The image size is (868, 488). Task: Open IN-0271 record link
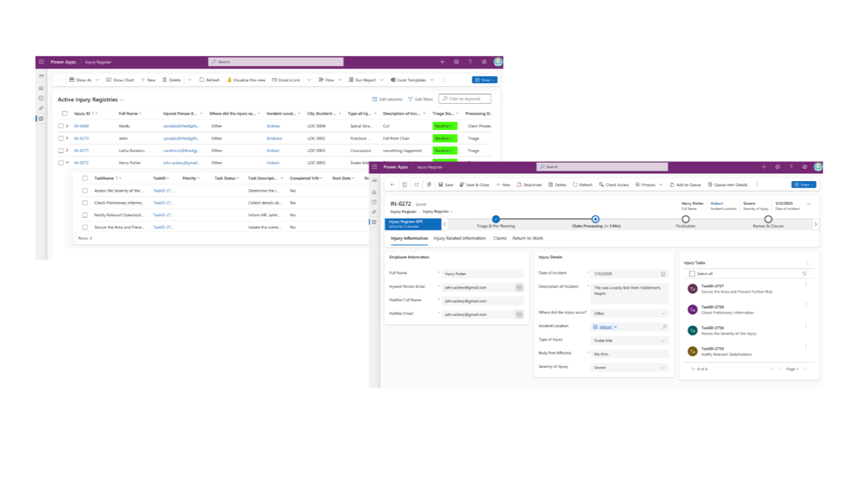tap(81, 150)
